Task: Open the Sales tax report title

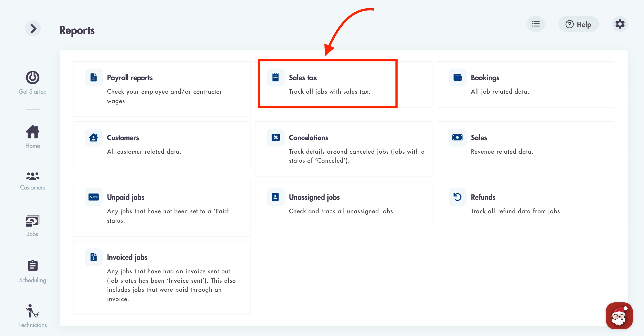Action: 303,78
